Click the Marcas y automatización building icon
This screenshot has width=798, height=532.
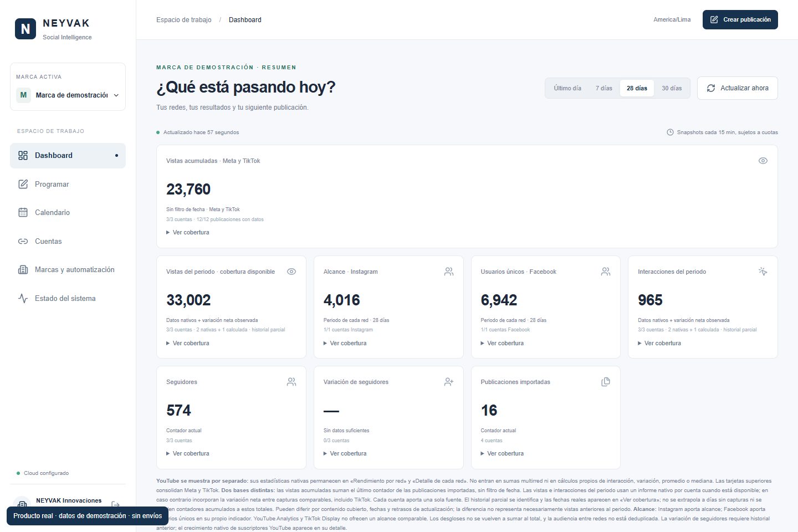pos(23,269)
